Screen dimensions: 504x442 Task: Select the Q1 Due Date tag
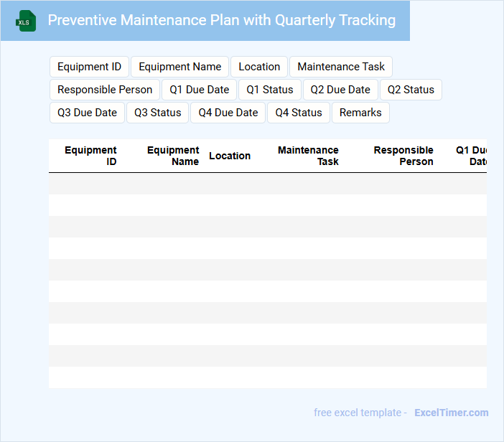pyautogui.click(x=200, y=90)
